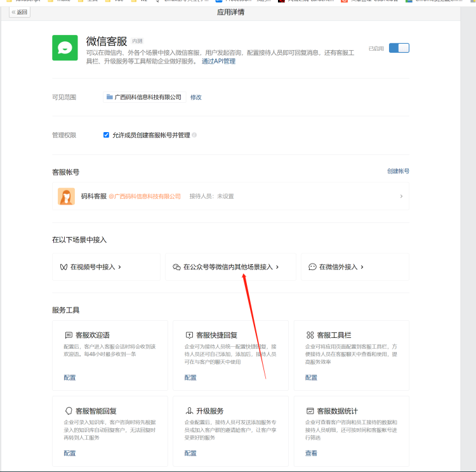Configure 客服快捷回复 via 配置 link
This screenshot has width=476, height=472.
click(x=190, y=377)
